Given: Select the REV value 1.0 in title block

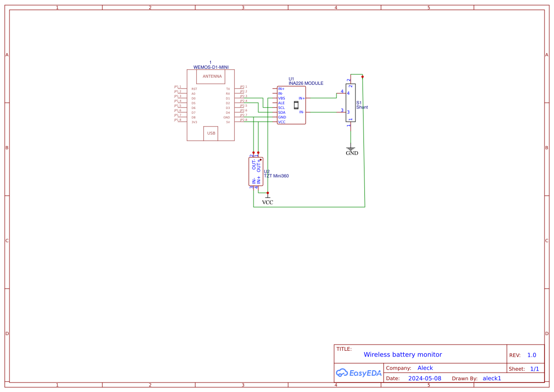Looking at the screenshot, I should pos(532,355).
